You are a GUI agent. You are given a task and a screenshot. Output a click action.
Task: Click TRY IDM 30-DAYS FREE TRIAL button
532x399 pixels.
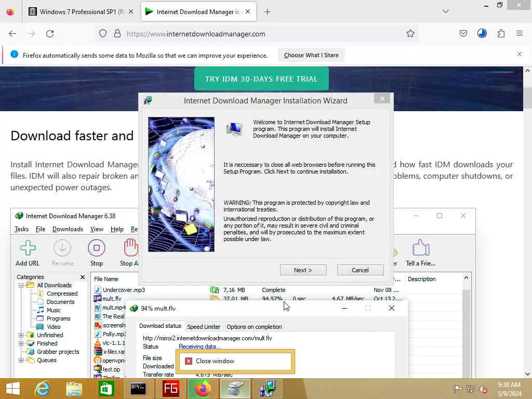(261, 79)
